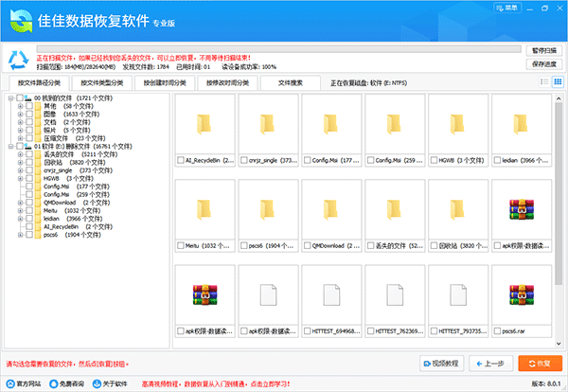Switch to 按文件路径分类 tab

[x=39, y=83]
